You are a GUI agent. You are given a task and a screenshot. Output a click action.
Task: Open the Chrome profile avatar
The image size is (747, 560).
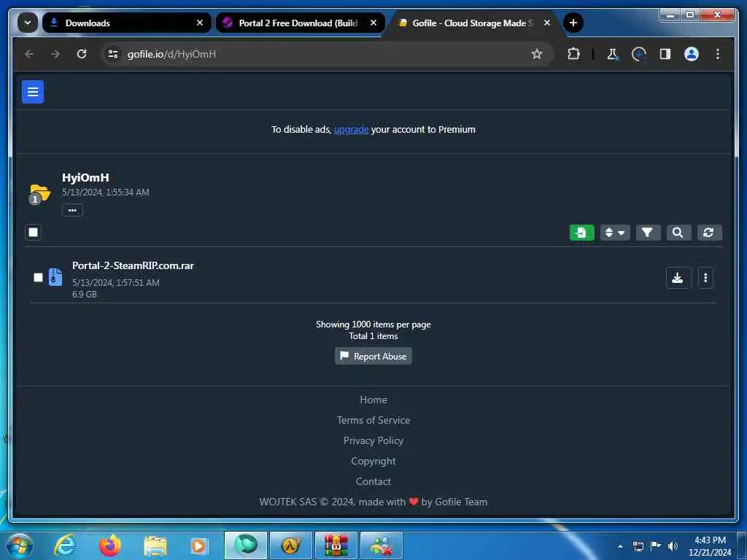pyautogui.click(x=692, y=54)
